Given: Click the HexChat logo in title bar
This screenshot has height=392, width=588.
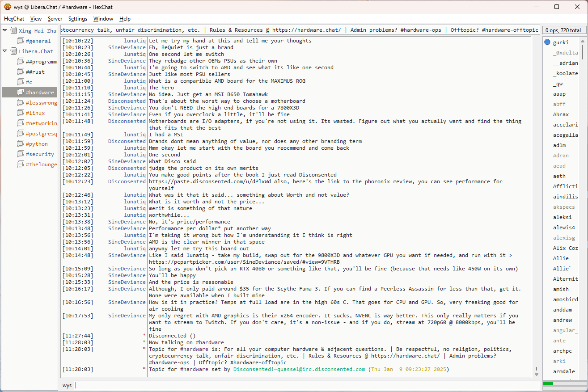Looking at the screenshot, I should 8,7.
